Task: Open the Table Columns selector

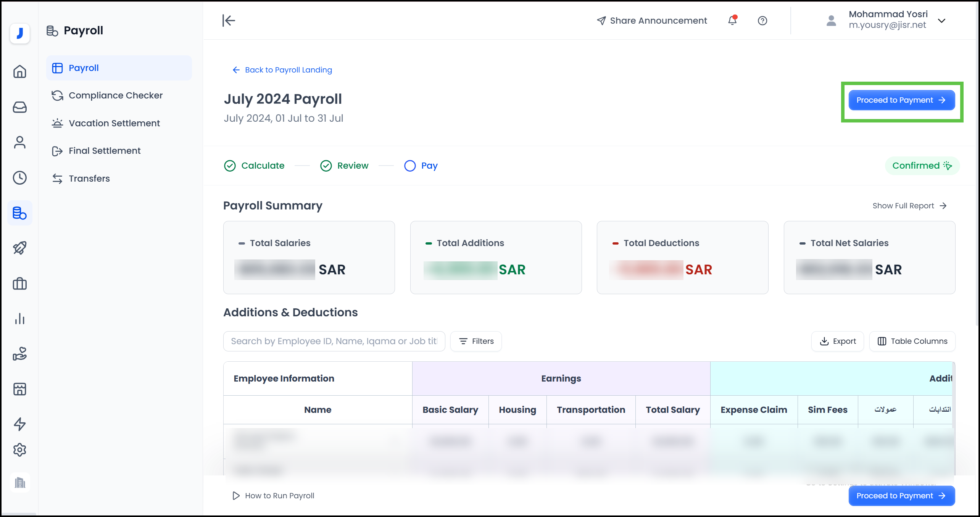Action: click(912, 341)
